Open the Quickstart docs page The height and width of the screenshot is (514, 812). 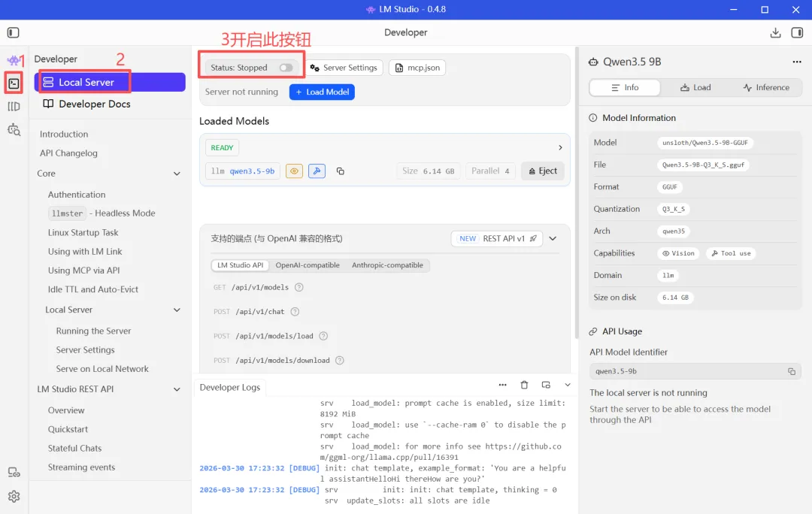point(68,429)
